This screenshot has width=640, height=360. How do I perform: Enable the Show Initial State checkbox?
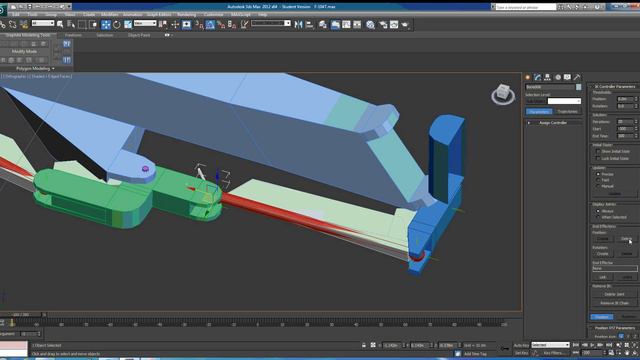coord(598,151)
